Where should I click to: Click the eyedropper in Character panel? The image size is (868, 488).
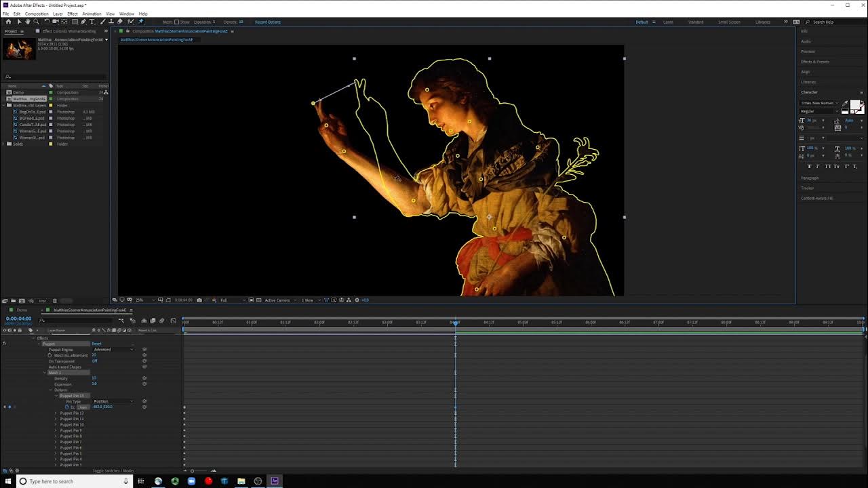coord(845,104)
